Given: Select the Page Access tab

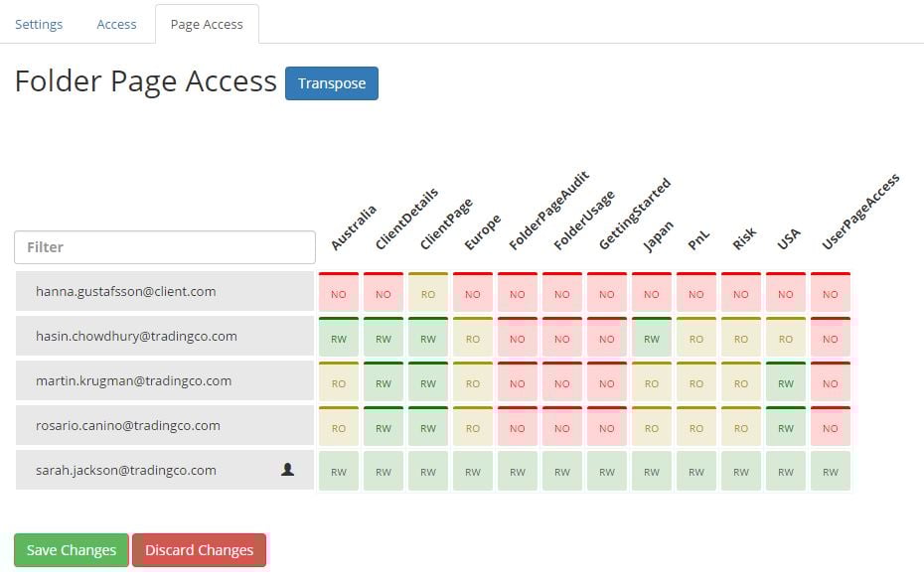Looking at the screenshot, I should pos(207,24).
